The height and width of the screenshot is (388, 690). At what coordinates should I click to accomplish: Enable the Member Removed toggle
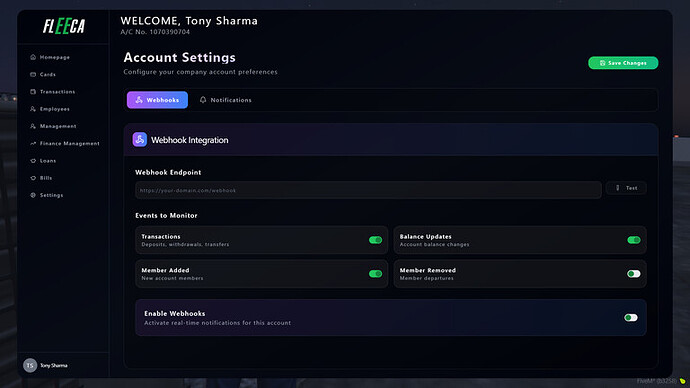pyautogui.click(x=634, y=274)
